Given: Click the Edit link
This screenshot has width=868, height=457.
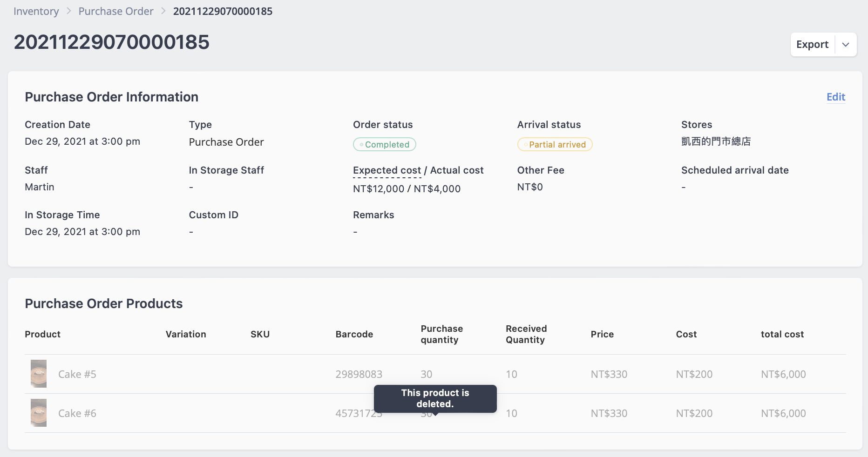Looking at the screenshot, I should click(x=836, y=97).
